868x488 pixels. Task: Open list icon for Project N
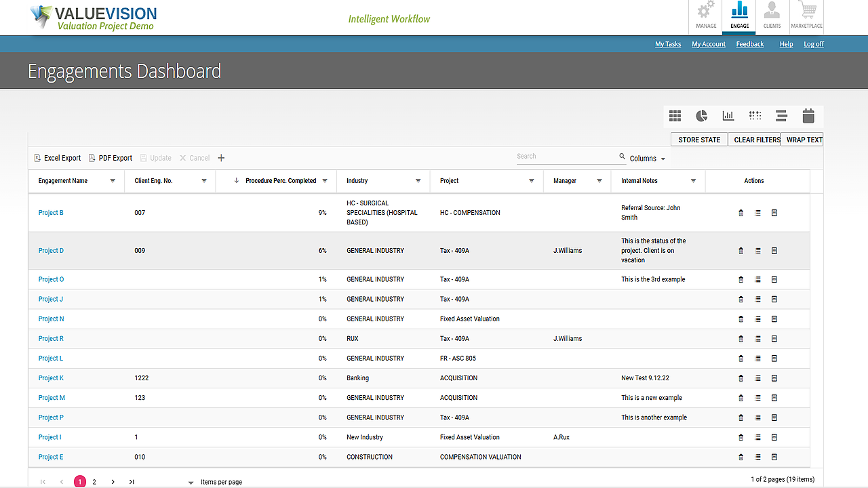[757, 319]
